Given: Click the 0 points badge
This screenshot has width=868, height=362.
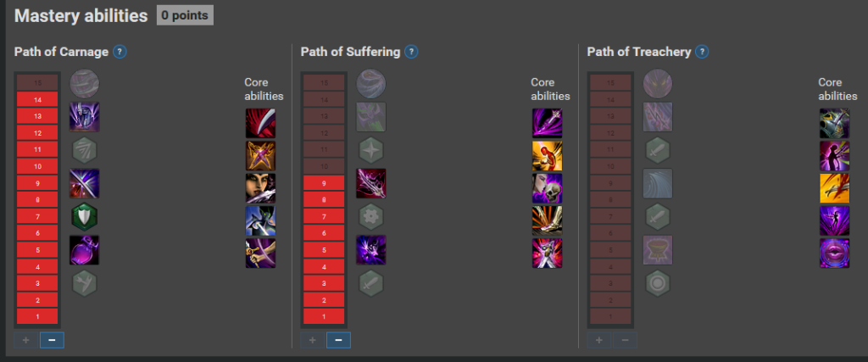Looking at the screenshot, I should click(185, 15).
